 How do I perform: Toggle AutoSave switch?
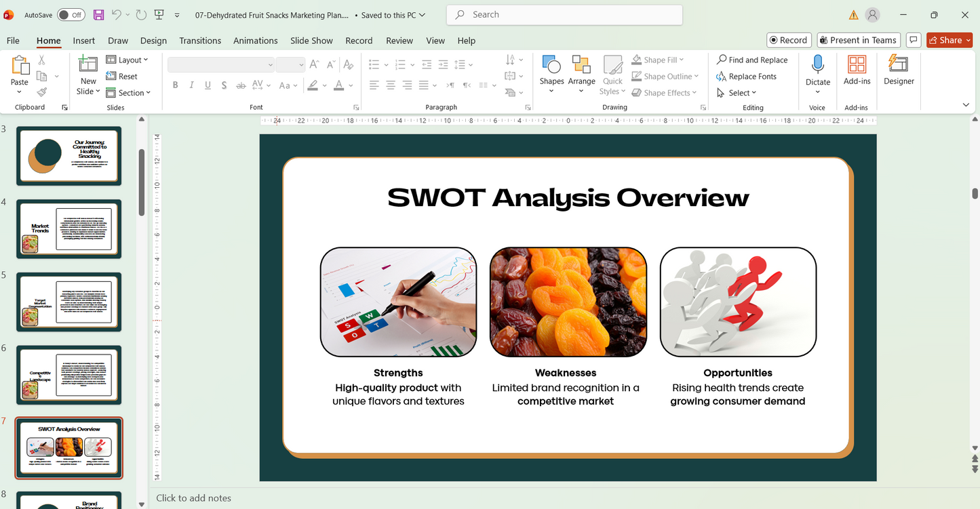pyautogui.click(x=71, y=14)
